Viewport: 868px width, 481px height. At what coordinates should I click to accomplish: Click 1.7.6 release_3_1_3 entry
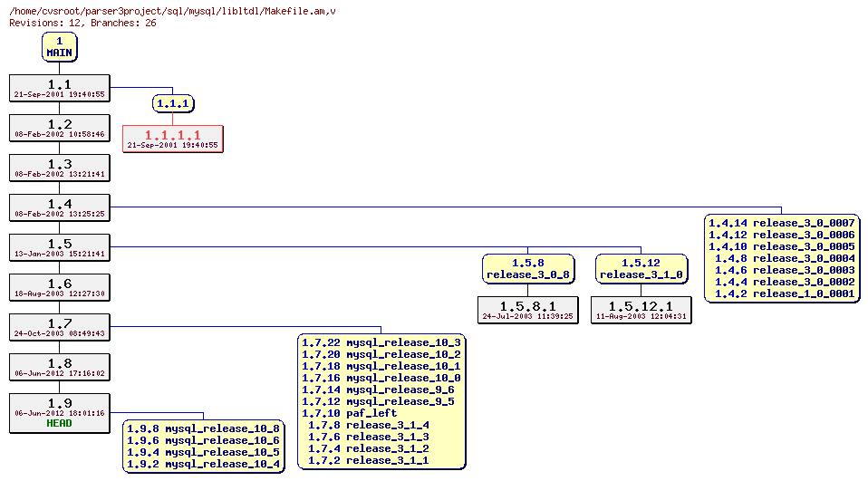[369, 437]
